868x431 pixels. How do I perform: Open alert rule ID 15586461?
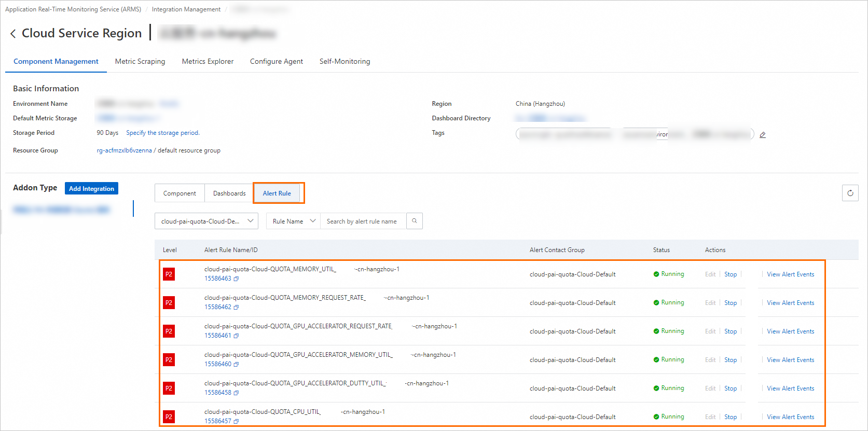click(x=217, y=336)
